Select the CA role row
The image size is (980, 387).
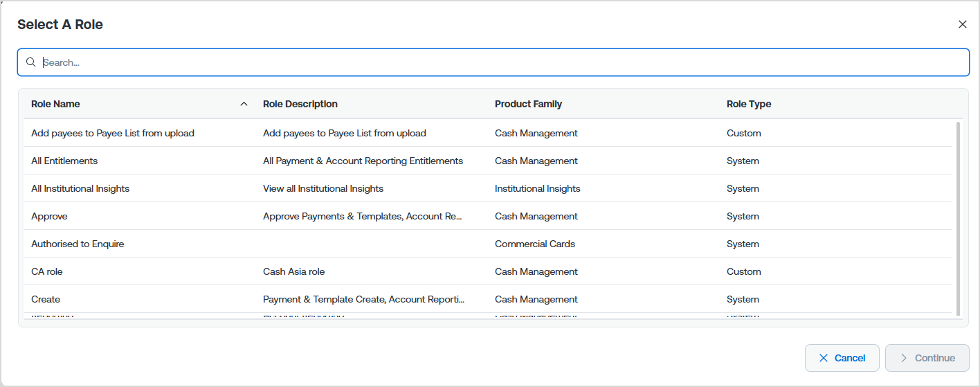click(488, 271)
